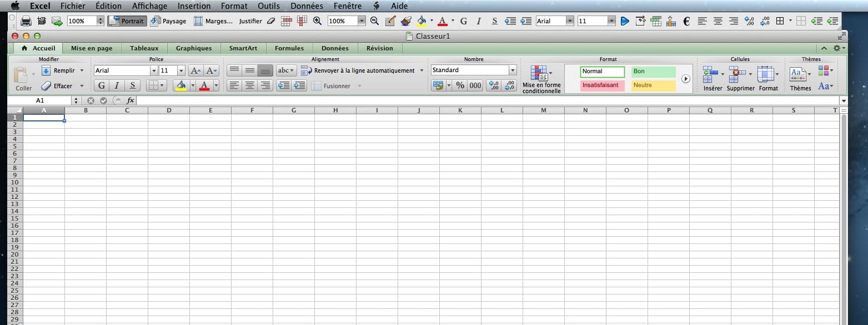Toggle Portrait page orientation
This screenshot has height=325, width=868.
click(x=127, y=21)
